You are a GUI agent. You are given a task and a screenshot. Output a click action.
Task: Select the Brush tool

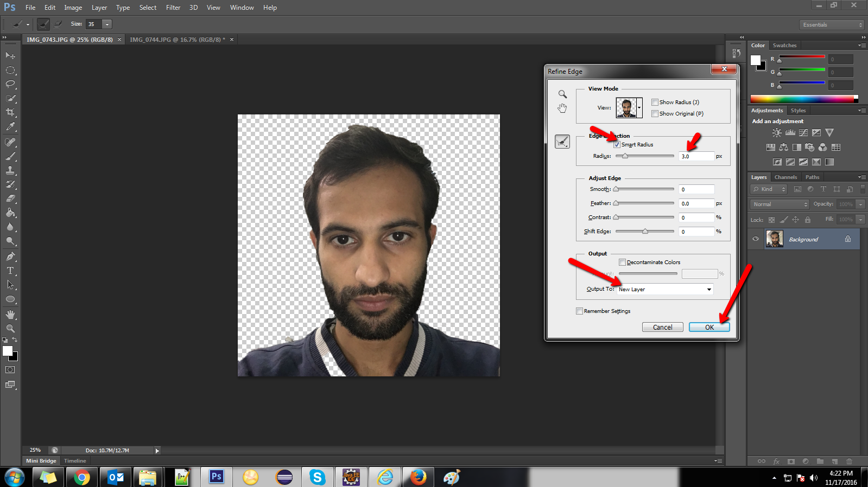(10, 156)
